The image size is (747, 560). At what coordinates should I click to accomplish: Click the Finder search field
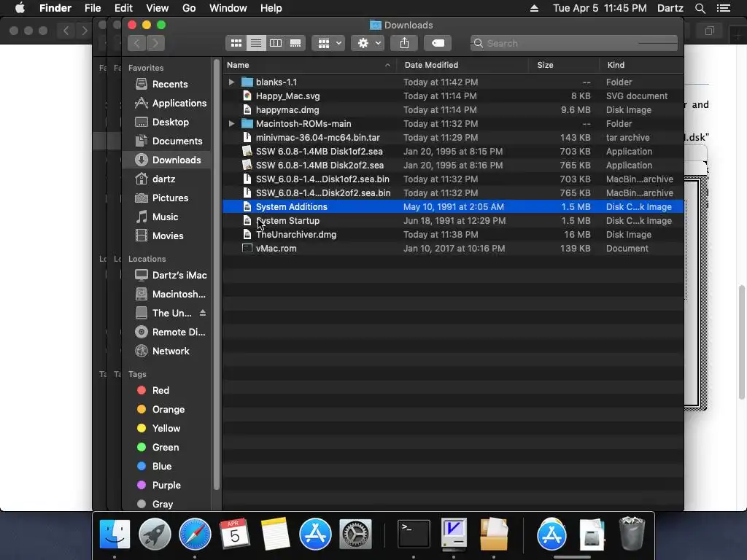573,43
